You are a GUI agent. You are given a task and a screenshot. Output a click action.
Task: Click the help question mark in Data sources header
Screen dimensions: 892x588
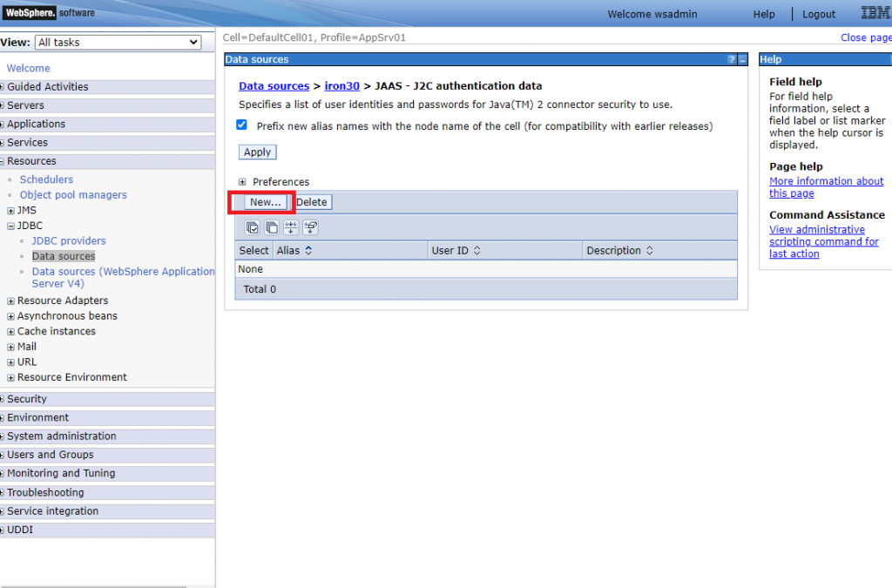point(732,60)
